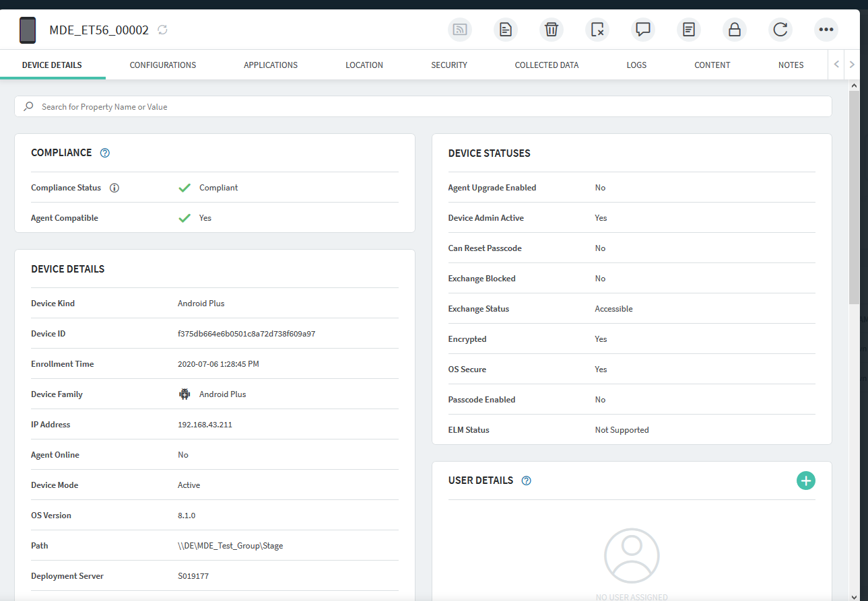Click sync icon next to device name
Viewport: 868px width, 601px height.
point(162,30)
